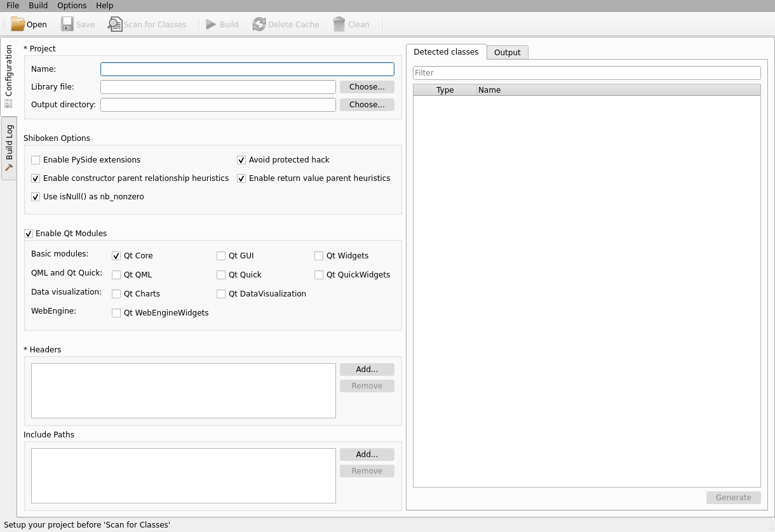Viewport: 775px width, 532px height.
Task: Open the Build menu
Action: click(38, 6)
